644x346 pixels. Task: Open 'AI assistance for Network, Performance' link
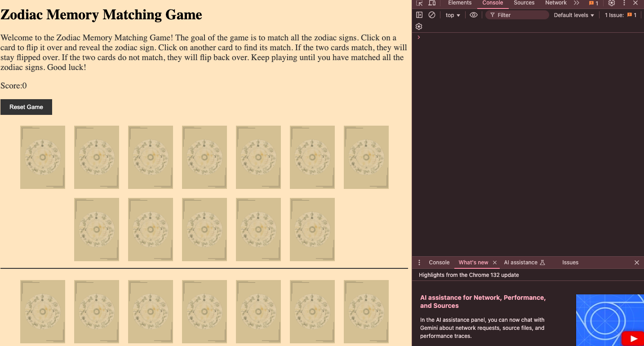(483, 302)
